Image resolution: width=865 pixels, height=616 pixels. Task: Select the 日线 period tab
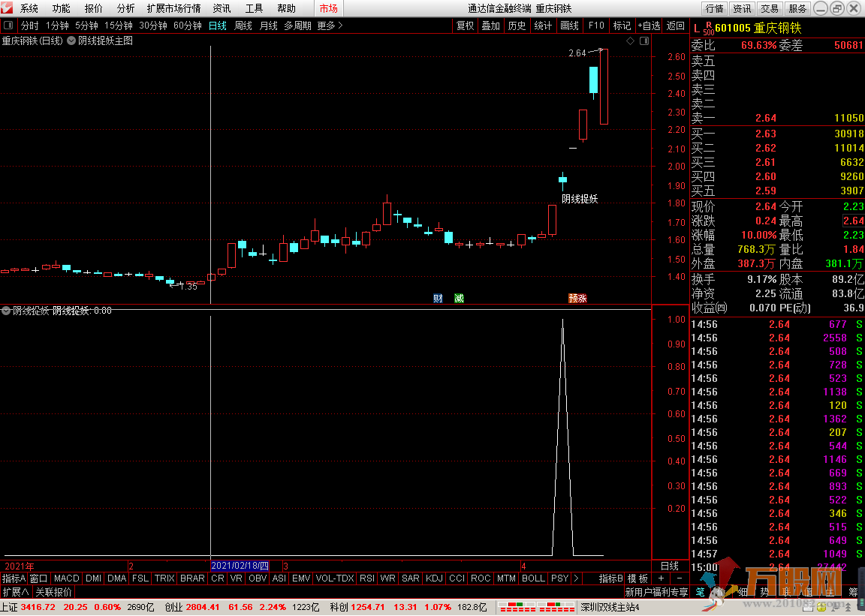[218, 26]
